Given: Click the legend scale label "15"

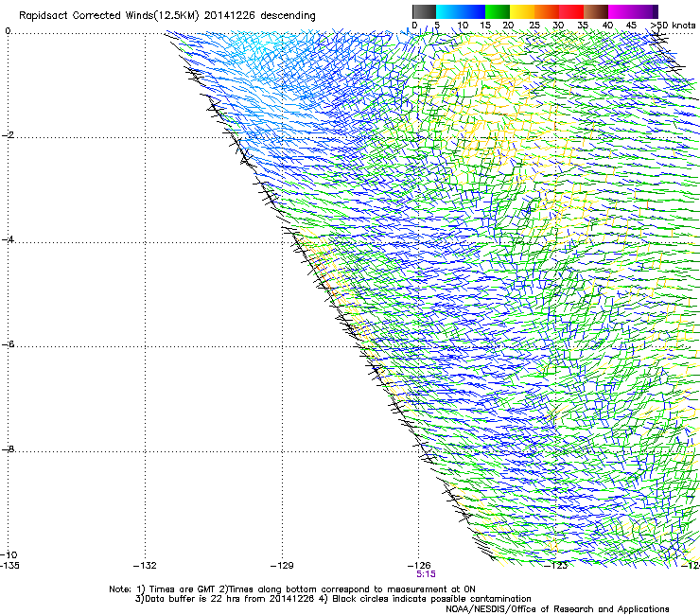Looking at the screenshot, I should 485,26.
